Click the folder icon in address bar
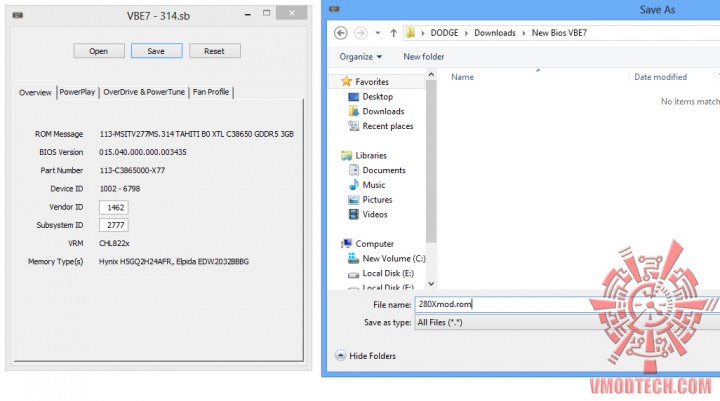The width and height of the screenshot is (720, 401). pyautogui.click(x=410, y=33)
